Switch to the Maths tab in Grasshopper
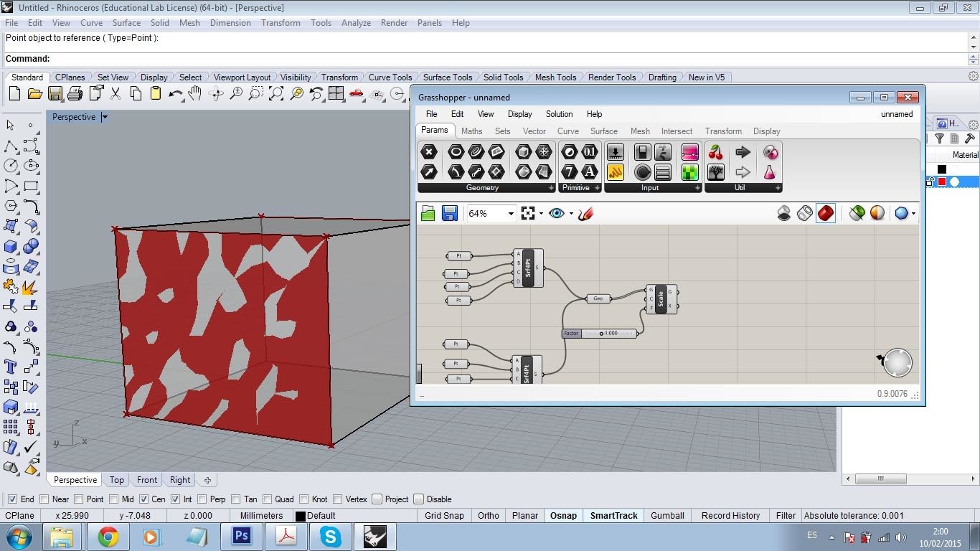The width and height of the screenshot is (980, 551). (x=471, y=131)
